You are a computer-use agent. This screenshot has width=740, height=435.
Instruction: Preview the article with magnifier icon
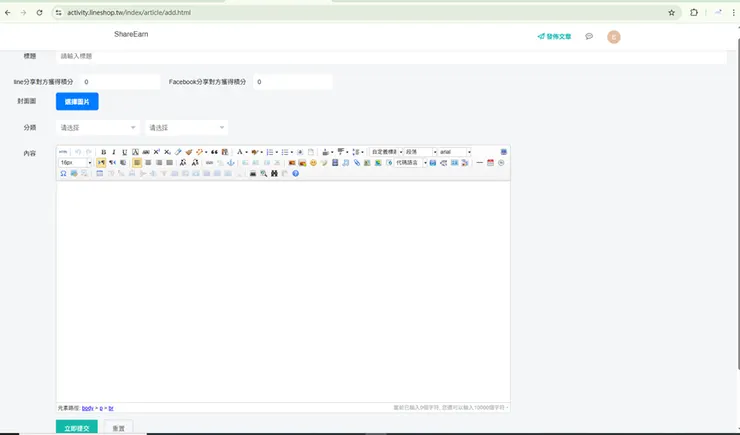(263, 174)
